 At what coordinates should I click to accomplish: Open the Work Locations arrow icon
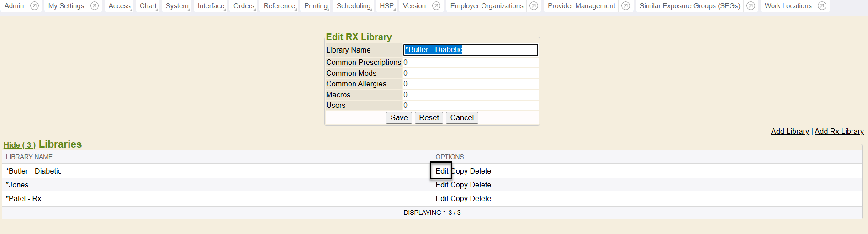(822, 6)
